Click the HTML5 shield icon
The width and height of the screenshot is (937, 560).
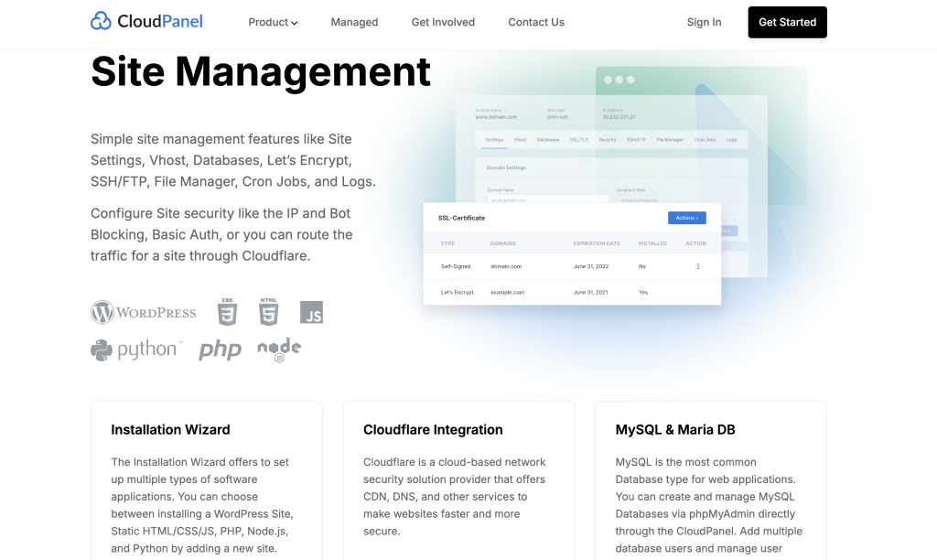(x=268, y=311)
